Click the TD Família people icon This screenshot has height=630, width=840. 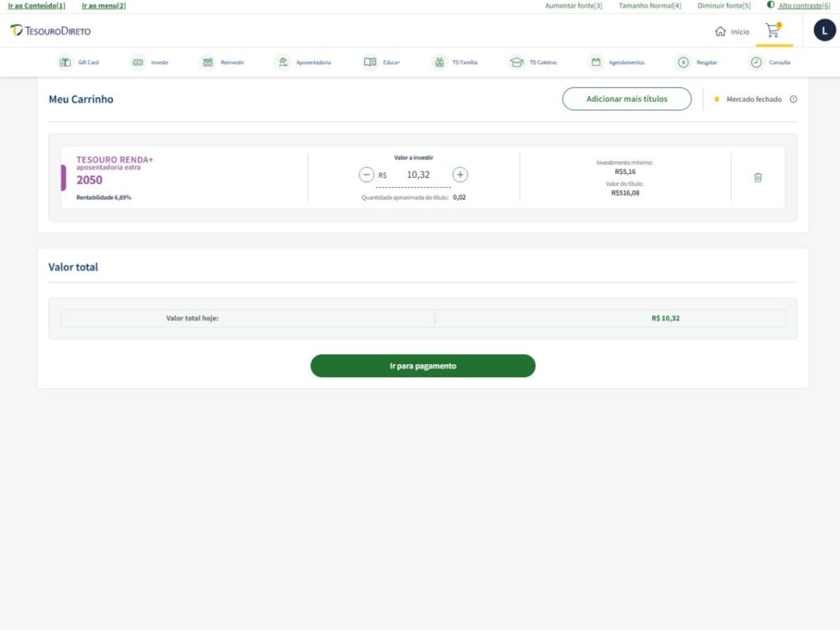click(x=440, y=62)
